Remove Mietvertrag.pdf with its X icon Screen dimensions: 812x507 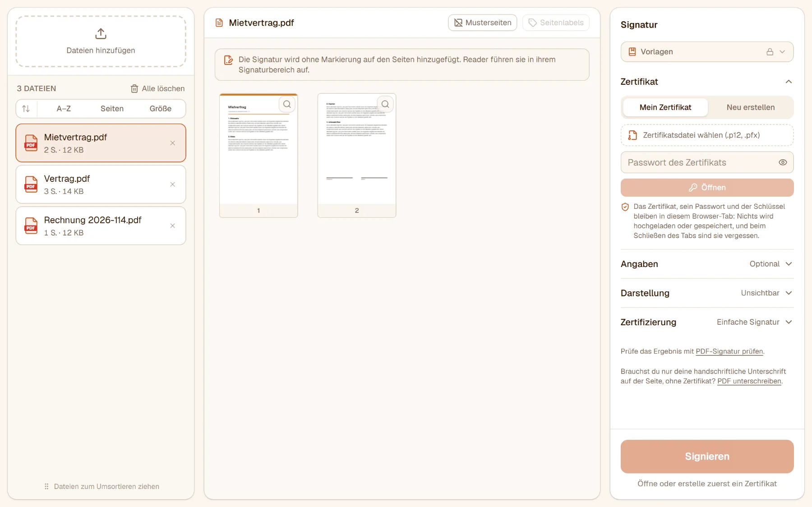(172, 143)
